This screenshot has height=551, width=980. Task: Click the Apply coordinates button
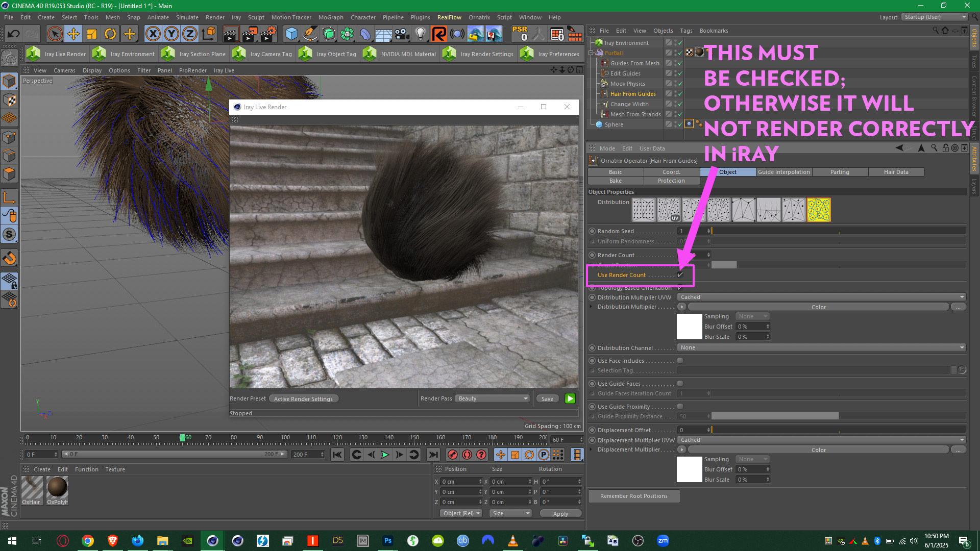pyautogui.click(x=560, y=514)
